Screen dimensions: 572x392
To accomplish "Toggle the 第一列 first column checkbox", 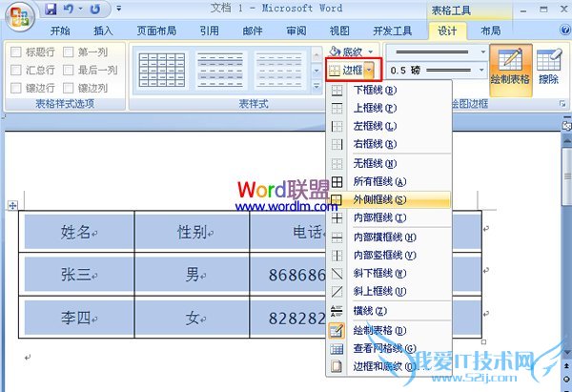I will tap(69, 52).
